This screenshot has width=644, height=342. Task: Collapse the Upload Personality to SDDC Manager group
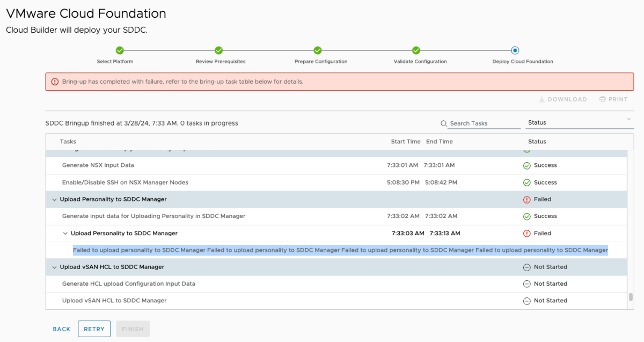[54, 199]
